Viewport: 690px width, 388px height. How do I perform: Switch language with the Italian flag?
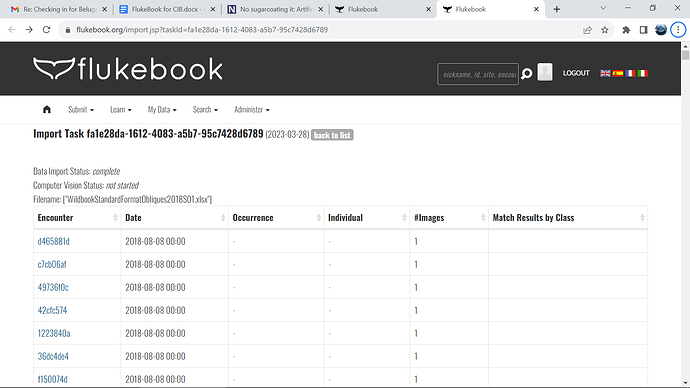pos(642,73)
